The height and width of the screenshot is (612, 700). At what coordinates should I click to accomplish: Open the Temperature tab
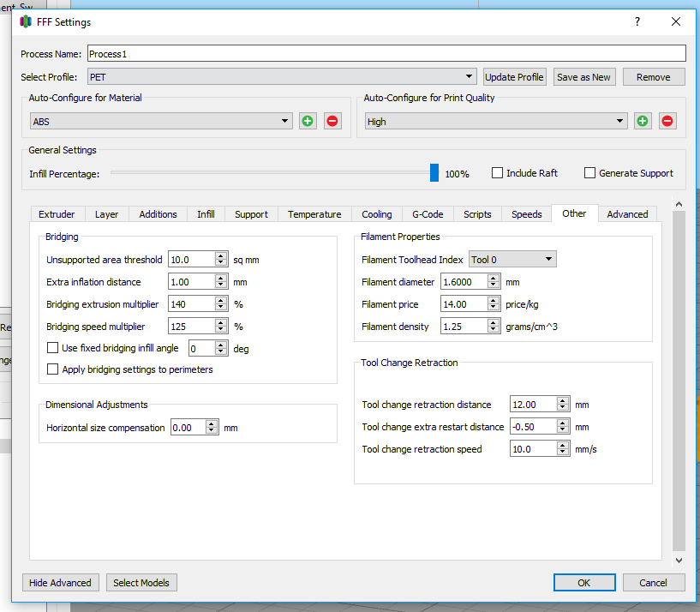(x=314, y=214)
